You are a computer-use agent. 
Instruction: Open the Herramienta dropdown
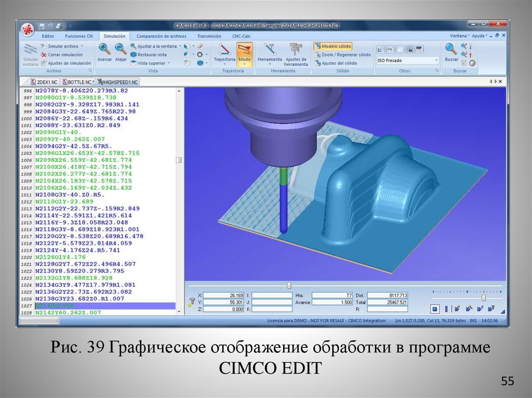pos(270,64)
